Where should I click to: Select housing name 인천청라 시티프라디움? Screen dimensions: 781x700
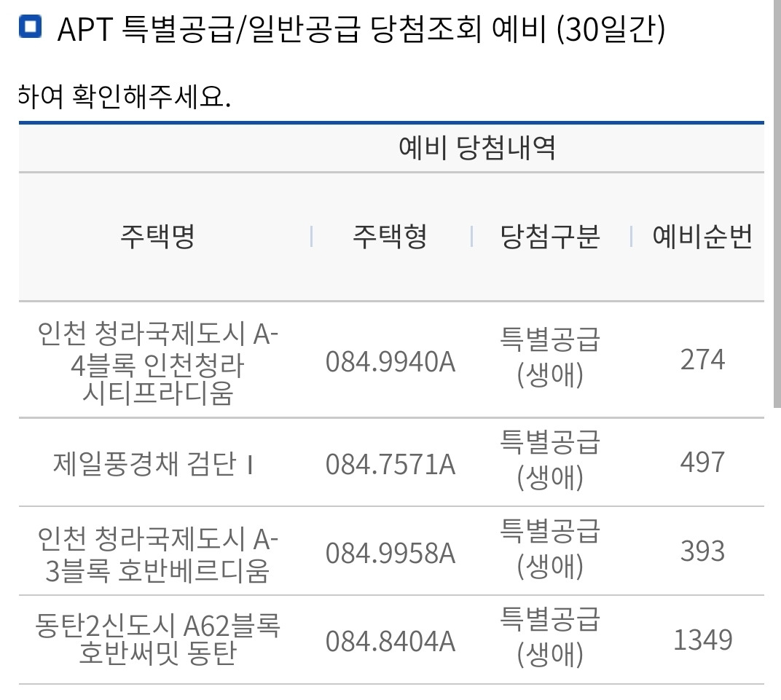pos(157,363)
